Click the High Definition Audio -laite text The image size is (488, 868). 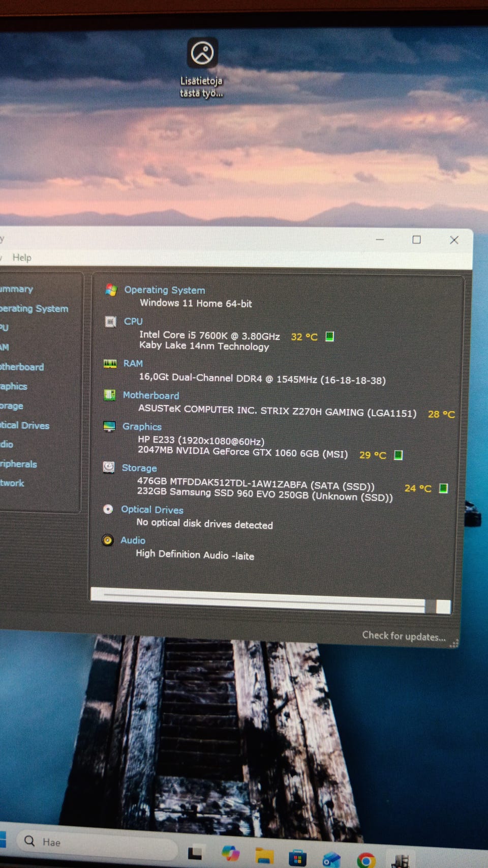(195, 555)
